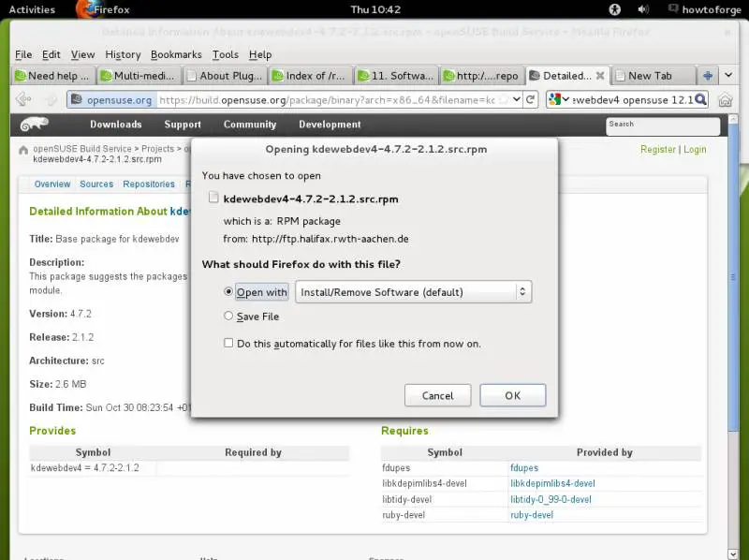Image resolution: width=749 pixels, height=560 pixels.
Task: Switch to the http:/....repo tab
Action: tap(482, 76)
